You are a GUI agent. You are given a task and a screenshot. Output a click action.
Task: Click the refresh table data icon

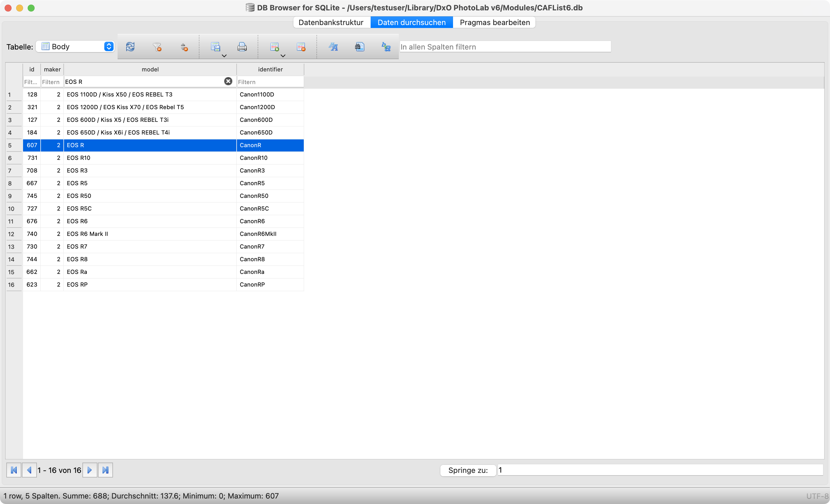pyautogui.click(x=130, y=47)
